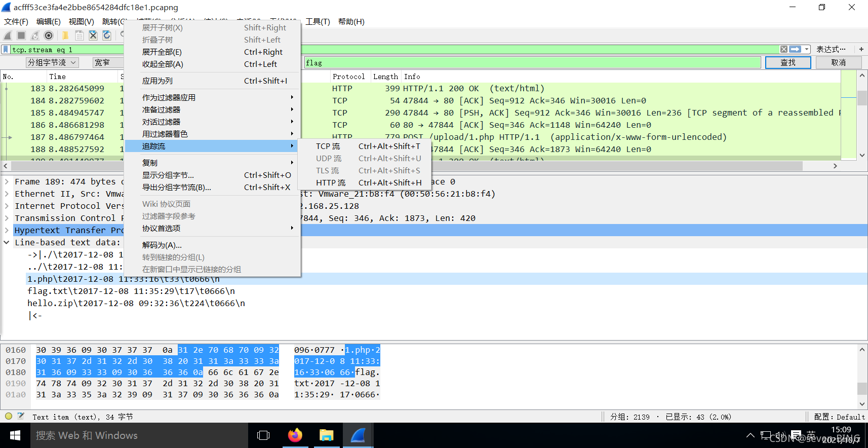This screenshot has width=868, height=448.
Task: Open capture options gear icon
Action: click(49, 35)
